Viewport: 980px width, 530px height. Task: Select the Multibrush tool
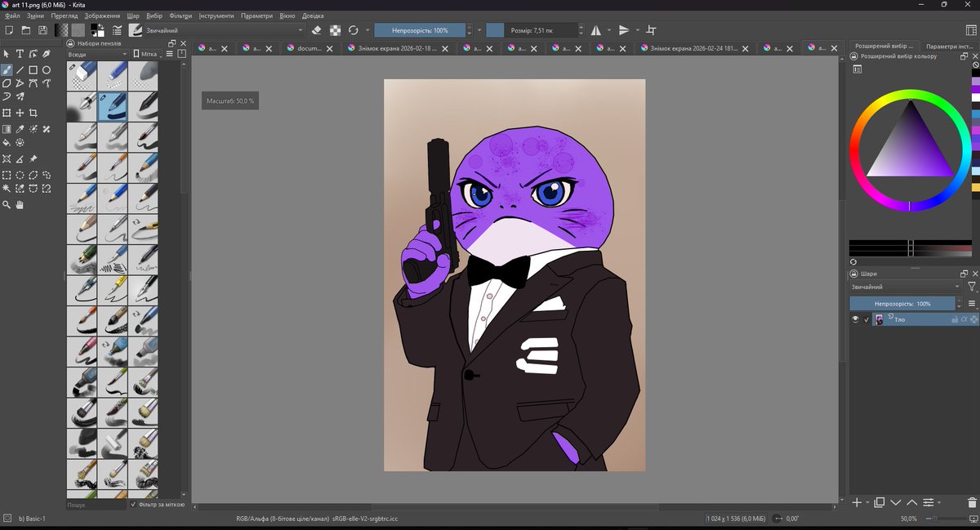coord(20,96)
